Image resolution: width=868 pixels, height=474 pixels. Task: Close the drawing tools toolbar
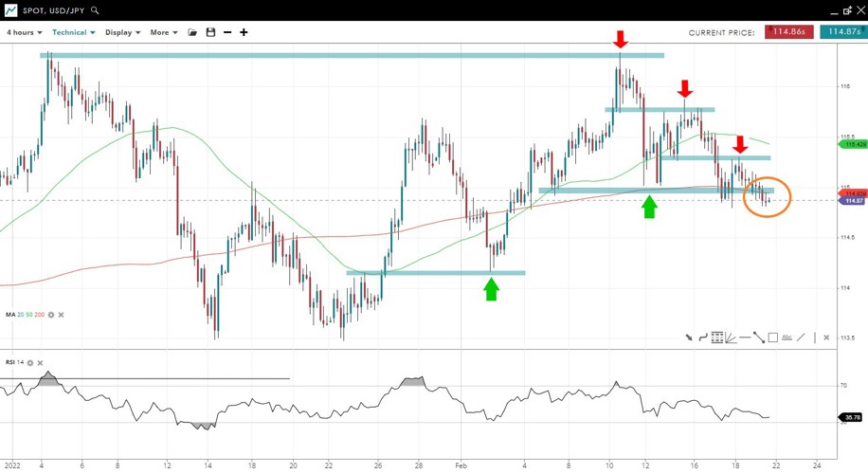tap(826, 337)
